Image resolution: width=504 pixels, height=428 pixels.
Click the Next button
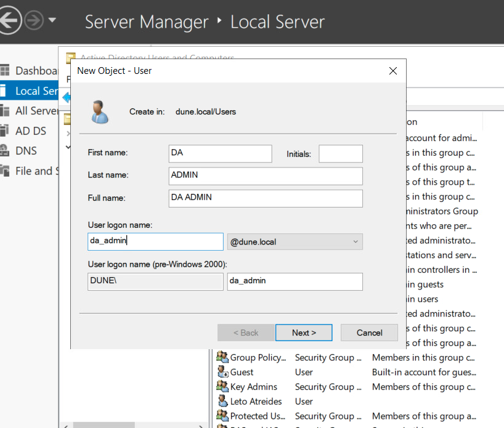(304, 333)
